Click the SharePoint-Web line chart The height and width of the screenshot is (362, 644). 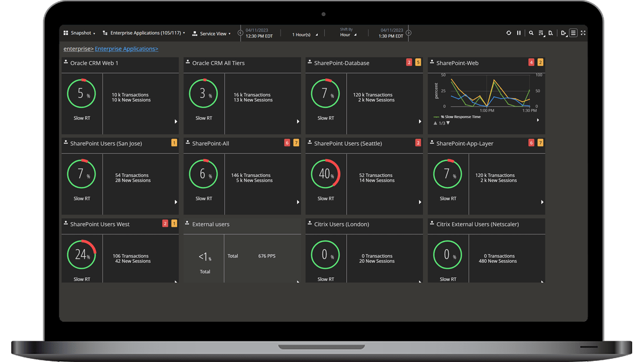point(490,91)
